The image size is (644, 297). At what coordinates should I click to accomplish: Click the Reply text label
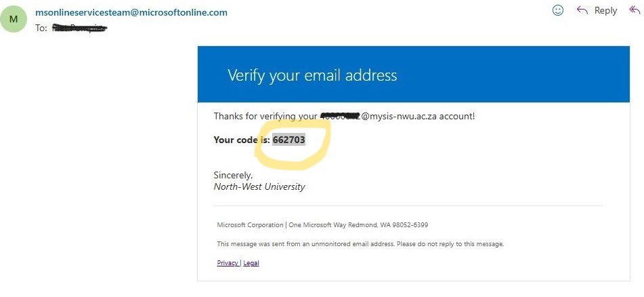605,11
